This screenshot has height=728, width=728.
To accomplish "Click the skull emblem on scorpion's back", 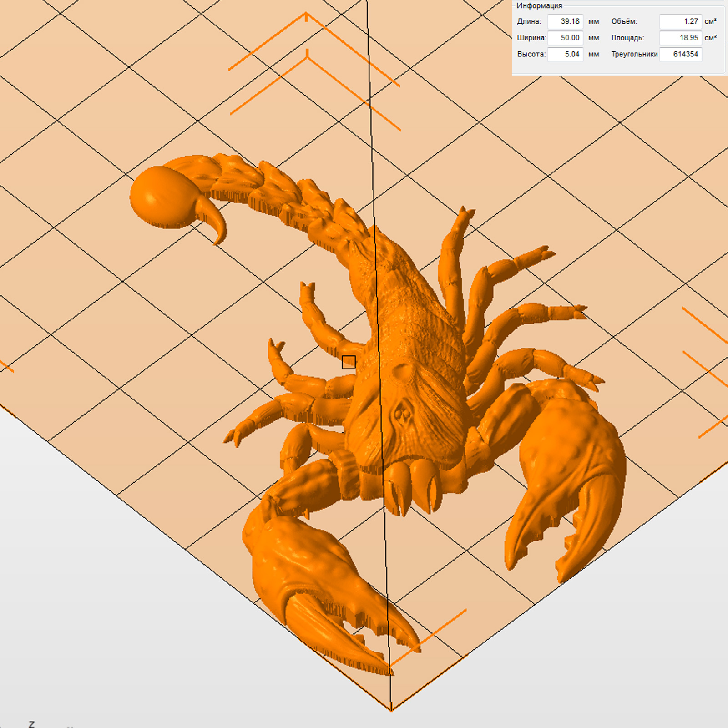I will [402, 413].
